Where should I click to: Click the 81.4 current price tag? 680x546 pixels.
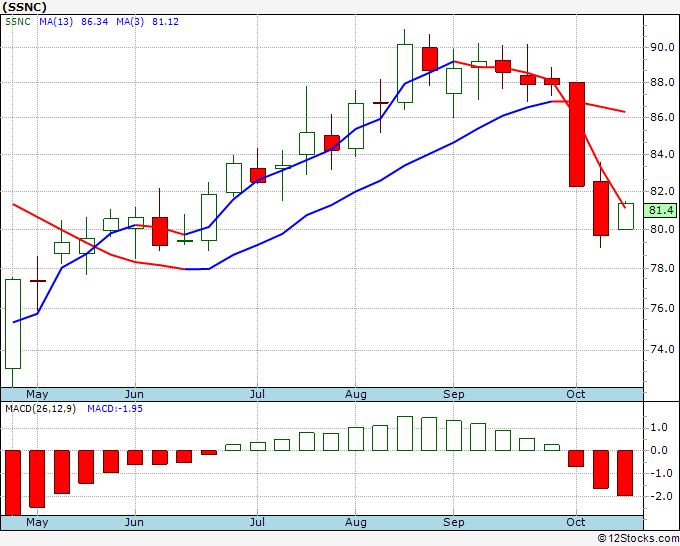click(x=660, y=211)
